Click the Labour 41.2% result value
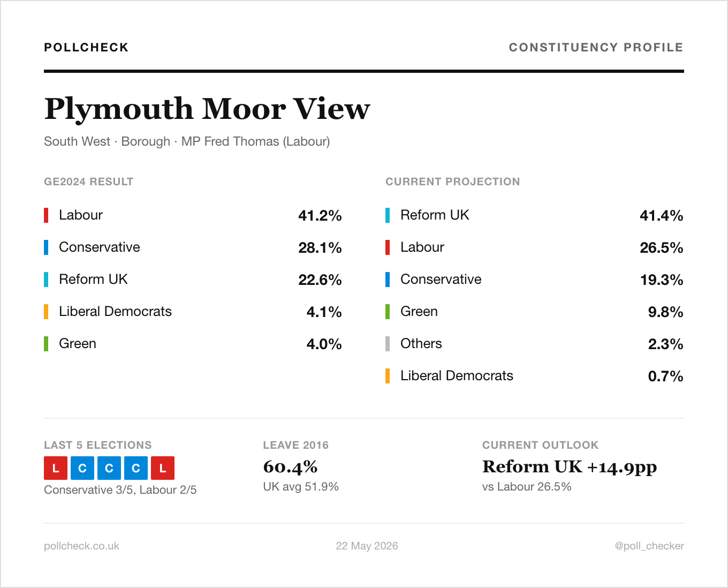728x588 pixels. [x=320, y=216]
